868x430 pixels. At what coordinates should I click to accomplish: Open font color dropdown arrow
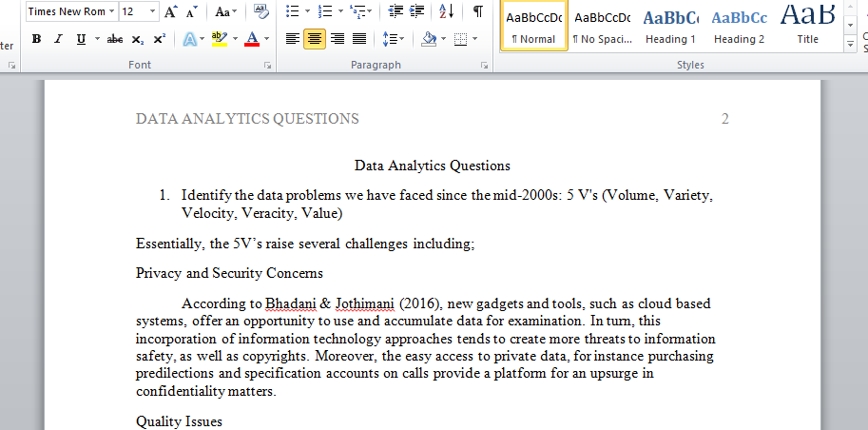[267, 39]
